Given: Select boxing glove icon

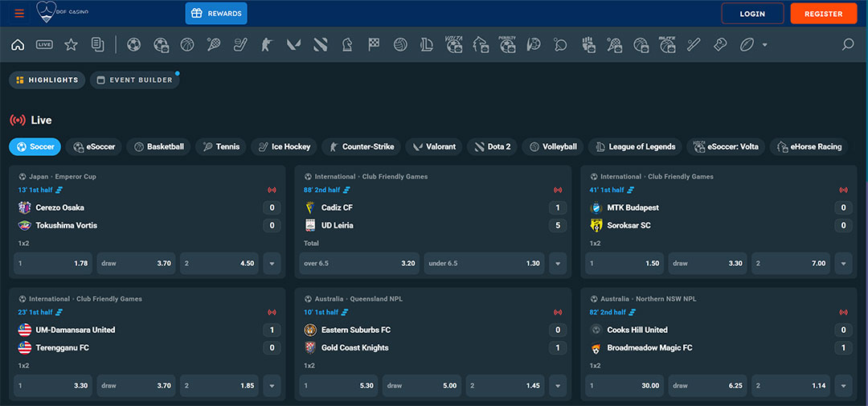Looking at the screenshot, I should point(720,45).
